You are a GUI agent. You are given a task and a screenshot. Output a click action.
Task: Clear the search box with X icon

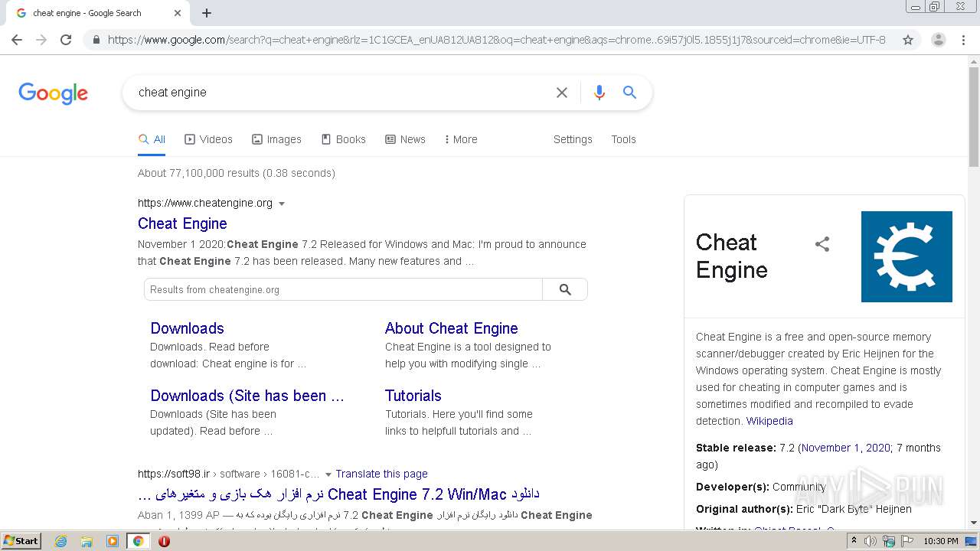[x=562, y=93]
